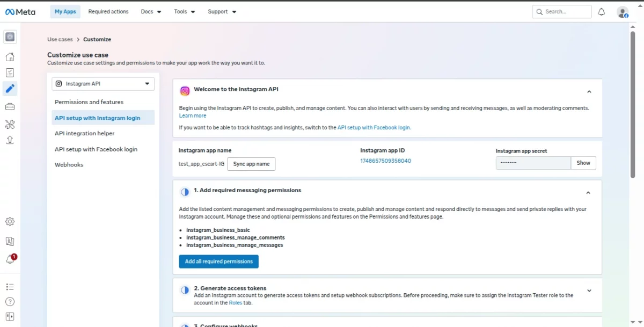Open the Support dropdown menu
644x327 pixels.
[222, 12]
